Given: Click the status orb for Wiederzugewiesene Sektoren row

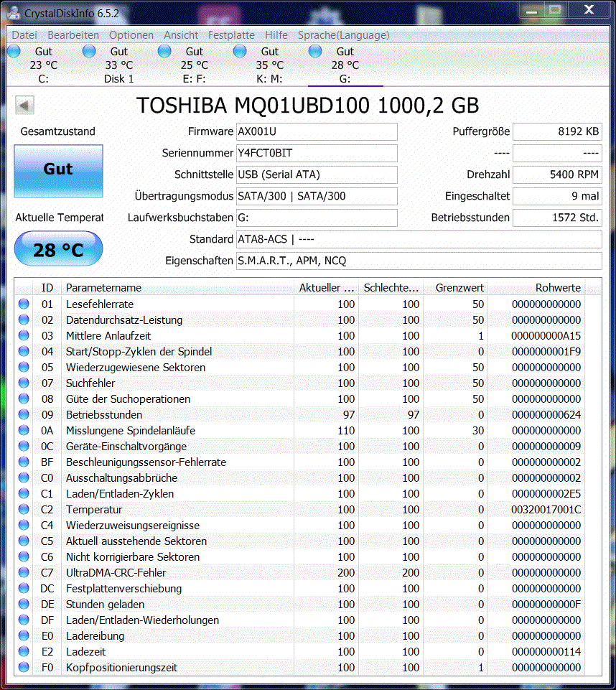Looking at the screenshot, I should point(24,367).
